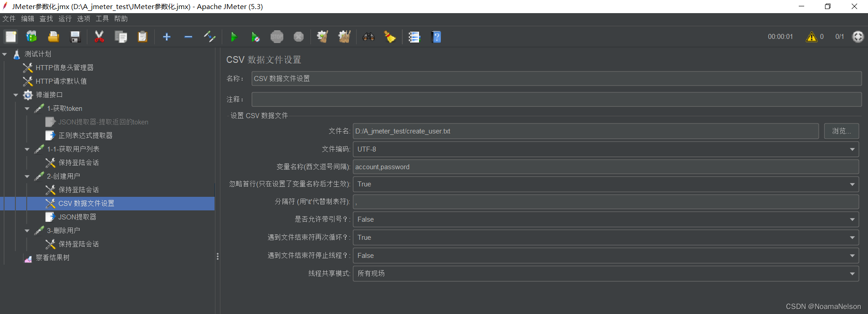Select 正则表达式提取器 in the tree

[85, 136]
